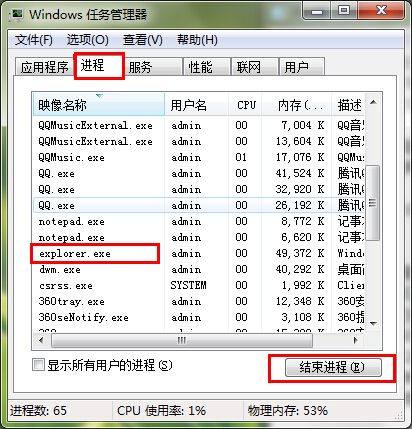412x429 pixels.
Task: Click the 进程数: 65 status entry
Action: pos(38,411)
